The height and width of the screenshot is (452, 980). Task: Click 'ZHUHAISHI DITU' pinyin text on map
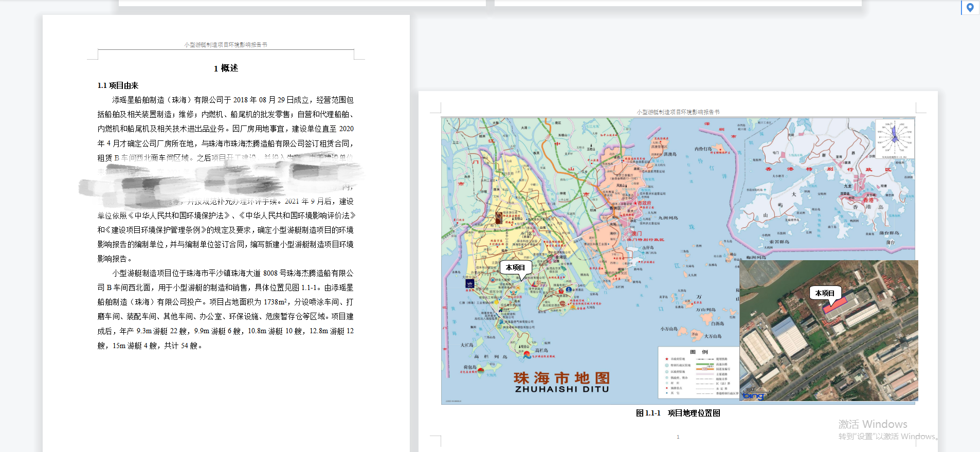[562, 389]
